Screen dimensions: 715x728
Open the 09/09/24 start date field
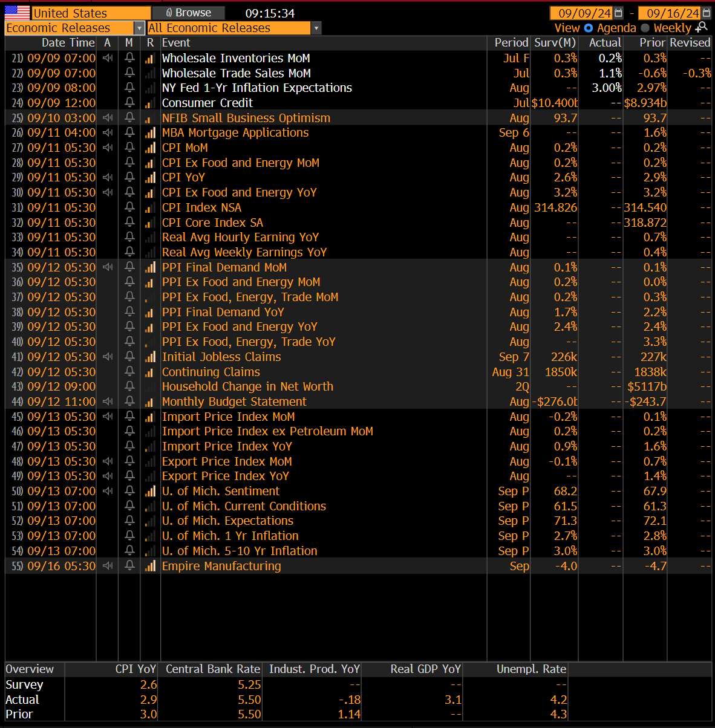(x=581, y=12)
